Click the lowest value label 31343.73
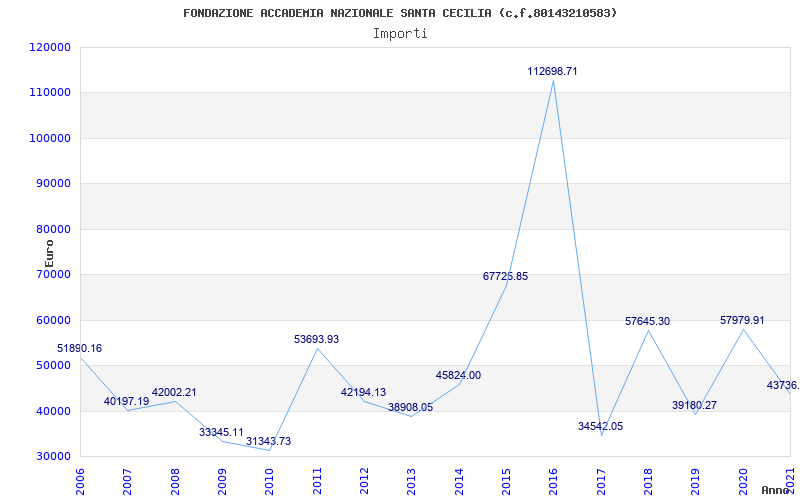The image size is (800, 500). click(x=268, y=441)
